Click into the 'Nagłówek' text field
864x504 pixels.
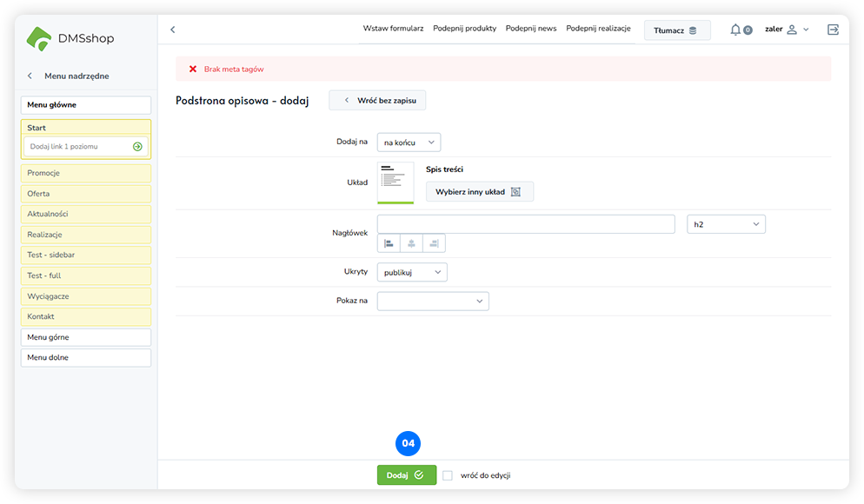point(526,224)
